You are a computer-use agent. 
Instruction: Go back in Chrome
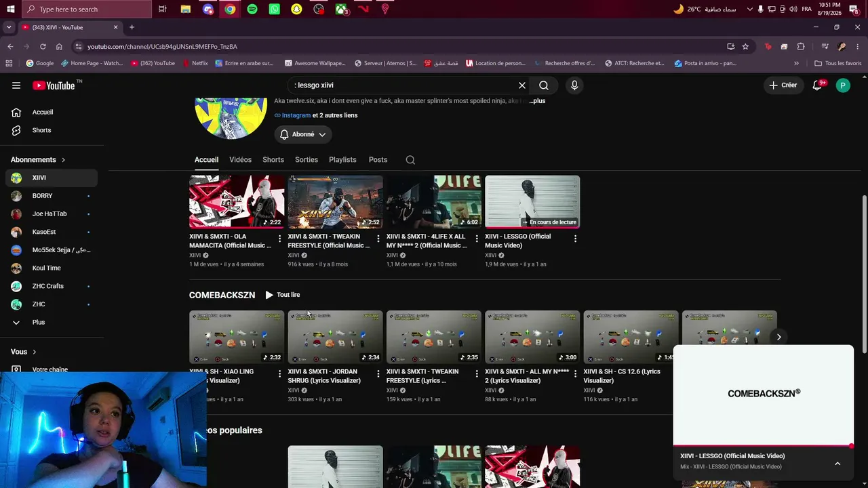pos(10,47)
